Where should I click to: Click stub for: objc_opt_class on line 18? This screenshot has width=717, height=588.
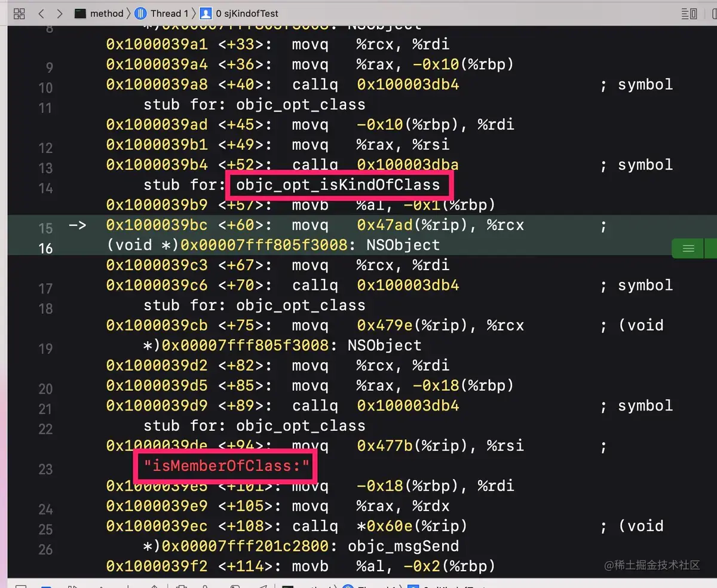coord(255,305)
